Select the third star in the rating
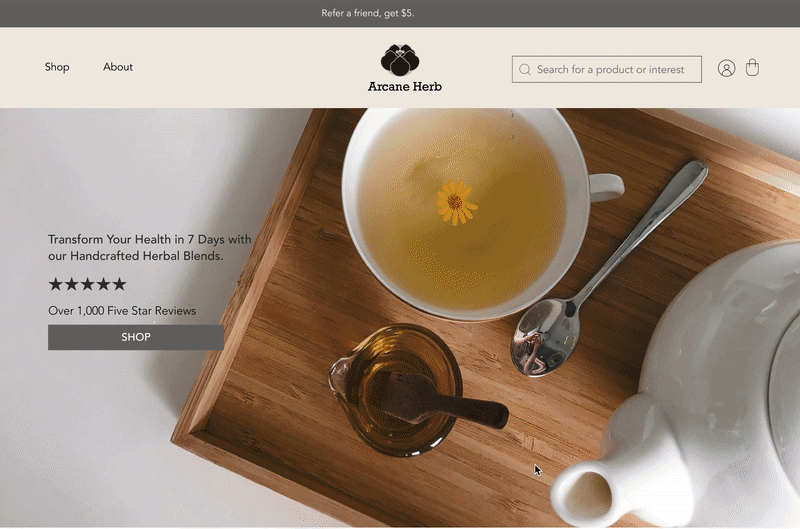This screenshot has height=529, width=800. (87, 284)
